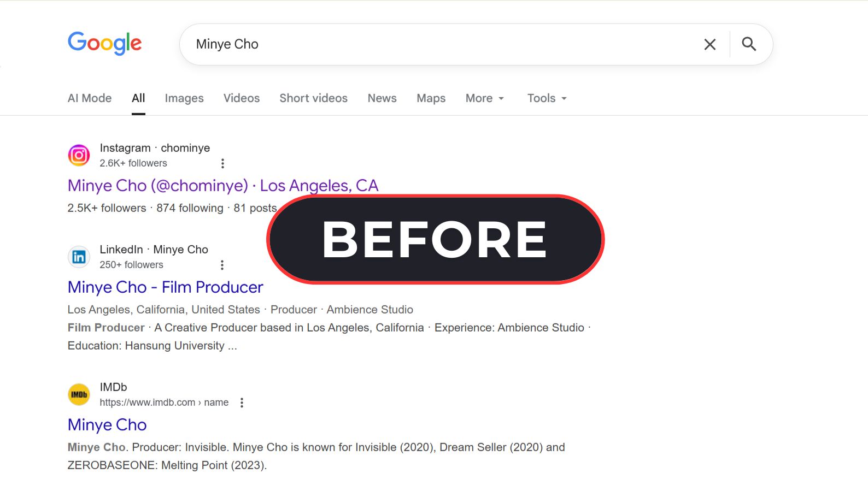Click the Google logo
Viewport: 868px width, 479px height.
[x=104, y=43]
